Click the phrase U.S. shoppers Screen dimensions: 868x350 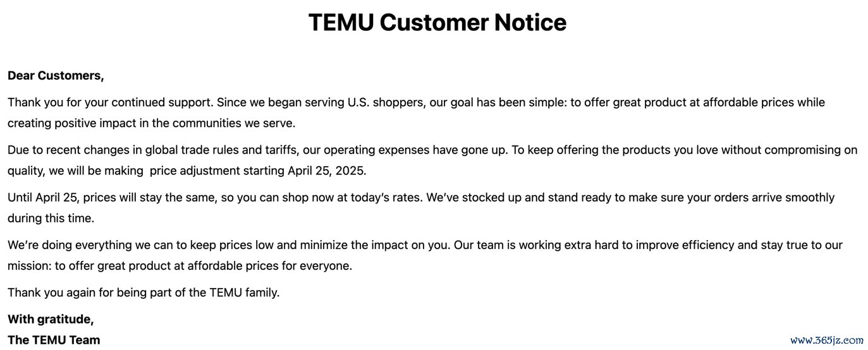[x=386, y=102]
